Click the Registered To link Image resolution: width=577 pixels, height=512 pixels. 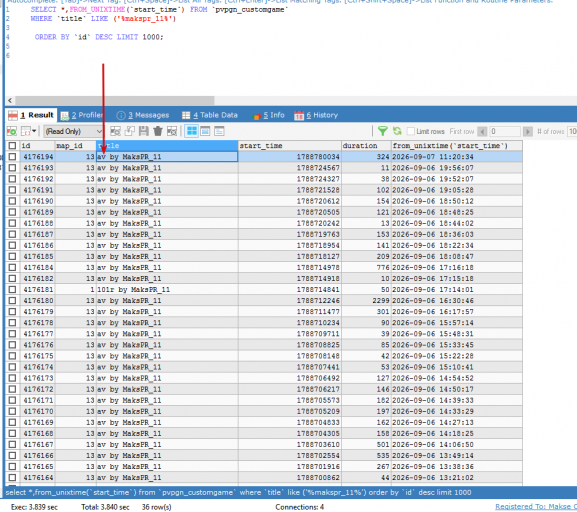pos(536,507)
